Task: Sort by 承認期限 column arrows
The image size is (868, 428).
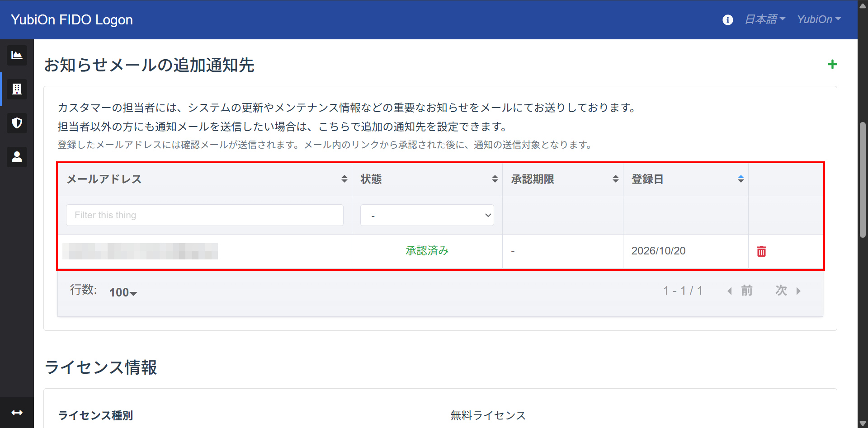Action: coord(616,179)
